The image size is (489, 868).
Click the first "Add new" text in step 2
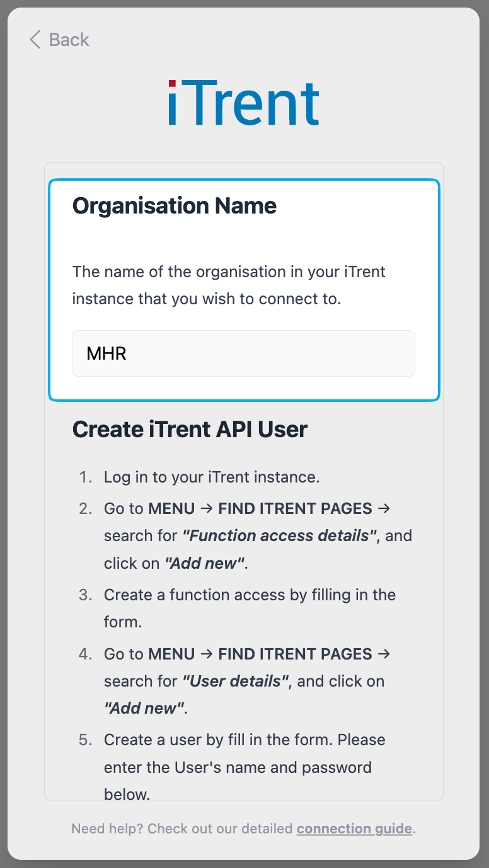(204, 563)
